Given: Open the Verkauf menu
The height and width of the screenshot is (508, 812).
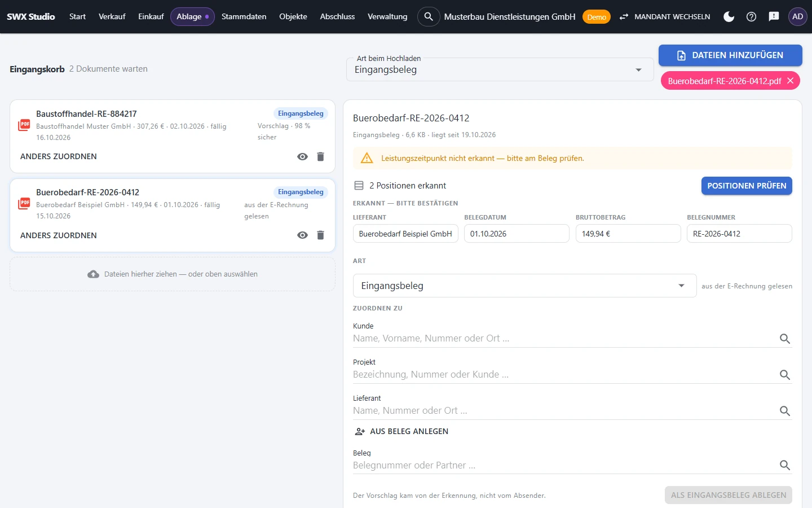Looking at the screenshot, I should pos(112,16).
